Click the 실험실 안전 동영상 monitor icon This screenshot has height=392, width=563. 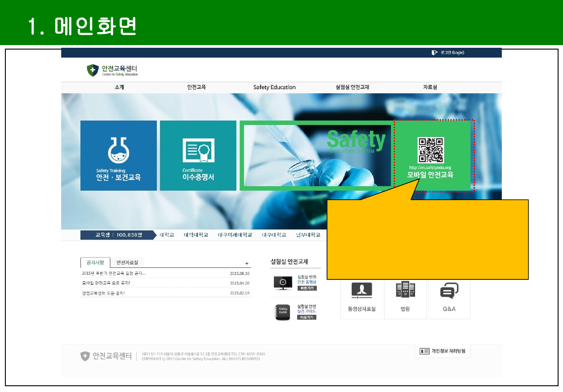(282, 282)
